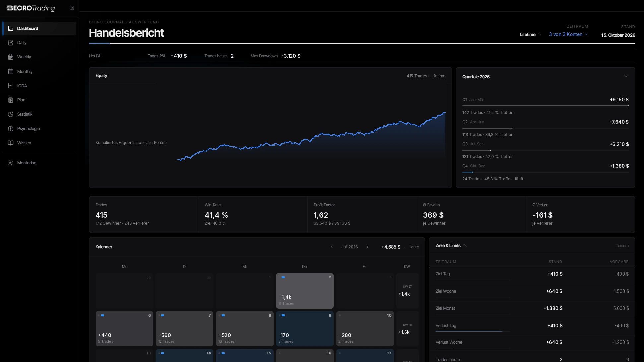Select calendar day 2 with +1,4k
The image size is (644, 362).
(x=305, y=291)
